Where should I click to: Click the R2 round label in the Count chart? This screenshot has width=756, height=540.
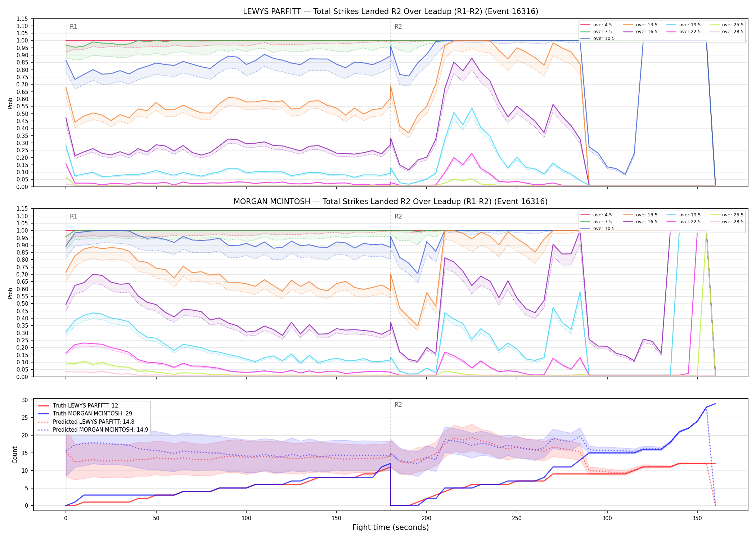tap(398, 405)
